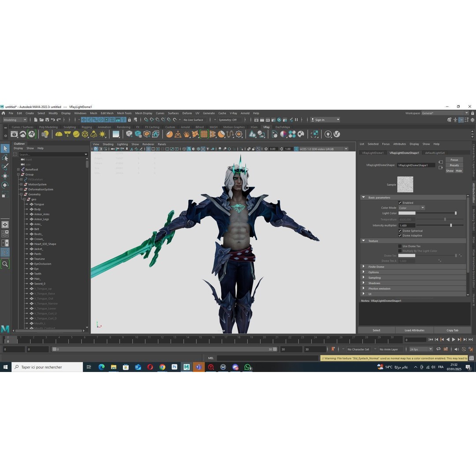Viewport: 476px width, 476px height.
Task: Click the Open Scene folder icon
Action: pyautogui.click(x=41, y=120)
